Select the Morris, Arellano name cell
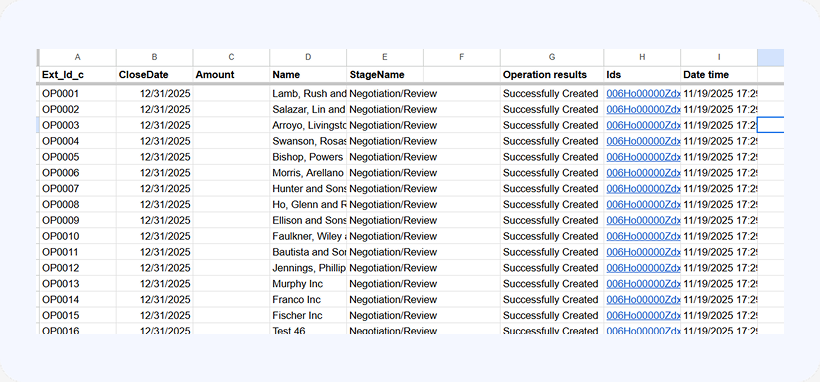 pyautogui.click(x=308, y=173)
